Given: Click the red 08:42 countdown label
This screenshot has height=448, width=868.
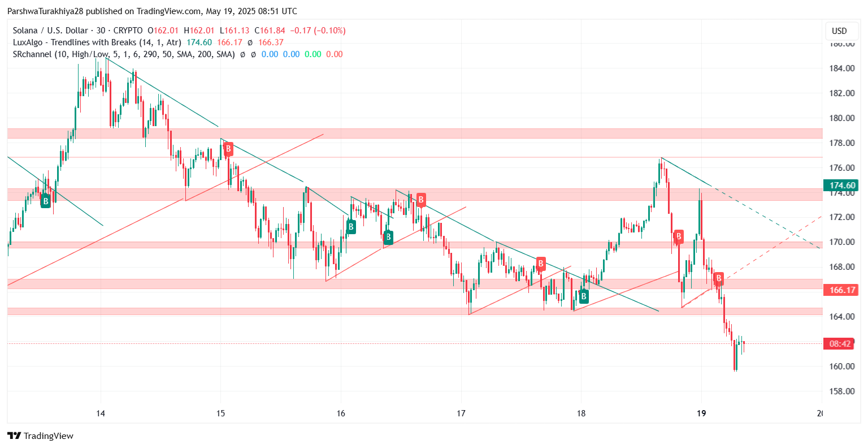Looking at the screenshot, I should [840, 344].
